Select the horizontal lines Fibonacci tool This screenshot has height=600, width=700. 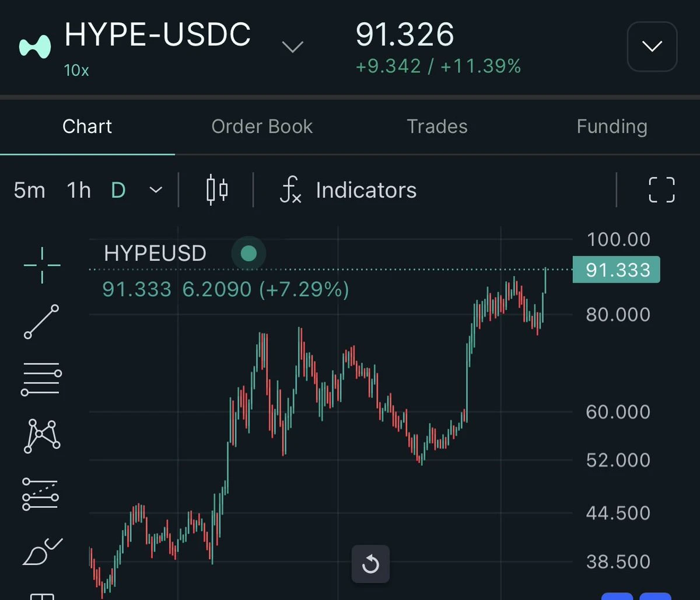pyautogui.click(x=41, y=378)
